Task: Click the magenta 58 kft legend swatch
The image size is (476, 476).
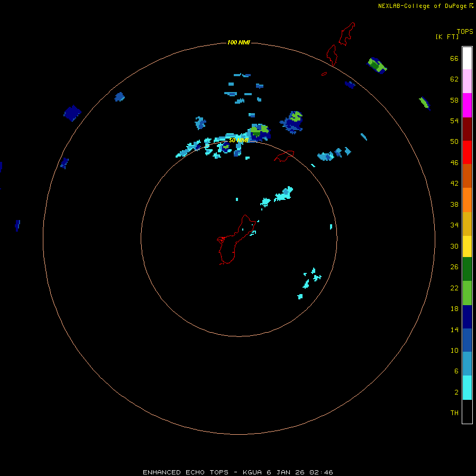Action: tap(467, 105)
